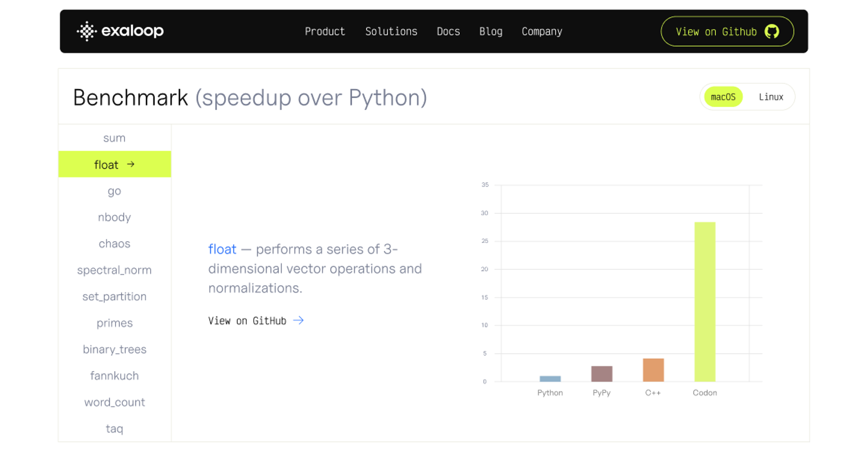The width and height of the screenshot is (868, 463).
Task: Click the tall Codon bar in chart
Action: tap(705, 302)
